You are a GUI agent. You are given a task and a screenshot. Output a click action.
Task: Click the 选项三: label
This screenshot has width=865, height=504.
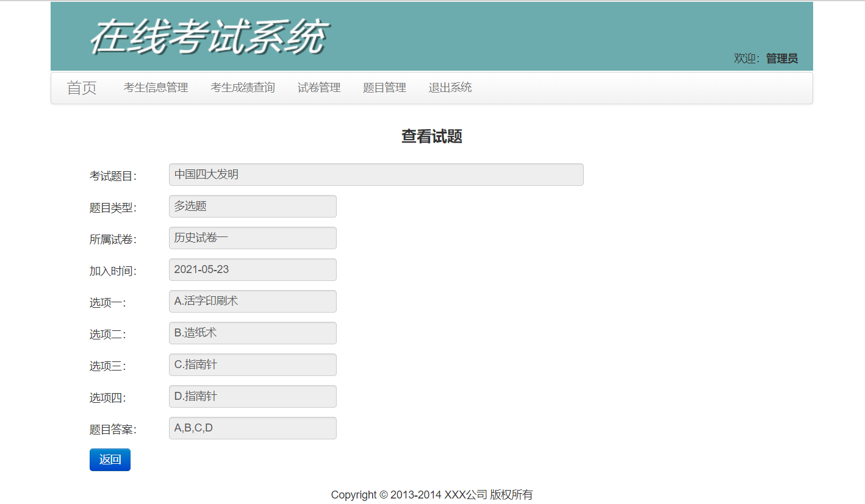tap(108, 366)
